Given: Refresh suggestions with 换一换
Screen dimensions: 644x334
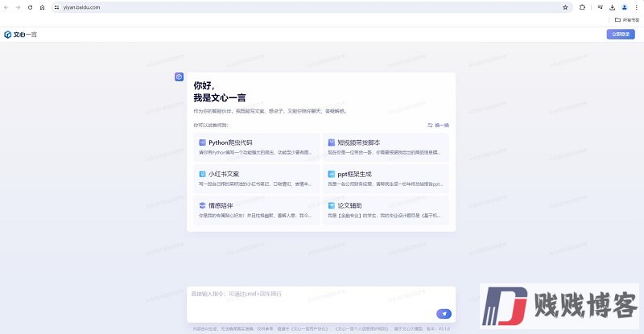Looking at the screenshot, I should (x=438, y=126).
